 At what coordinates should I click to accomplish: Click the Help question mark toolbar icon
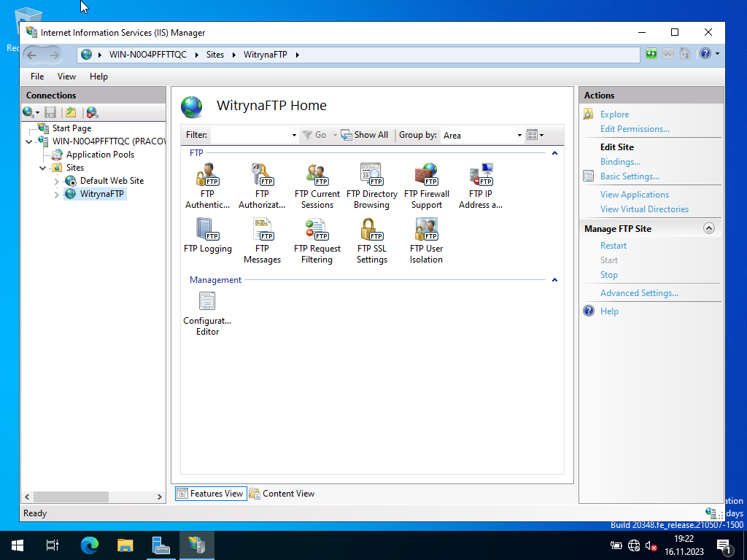705,54
